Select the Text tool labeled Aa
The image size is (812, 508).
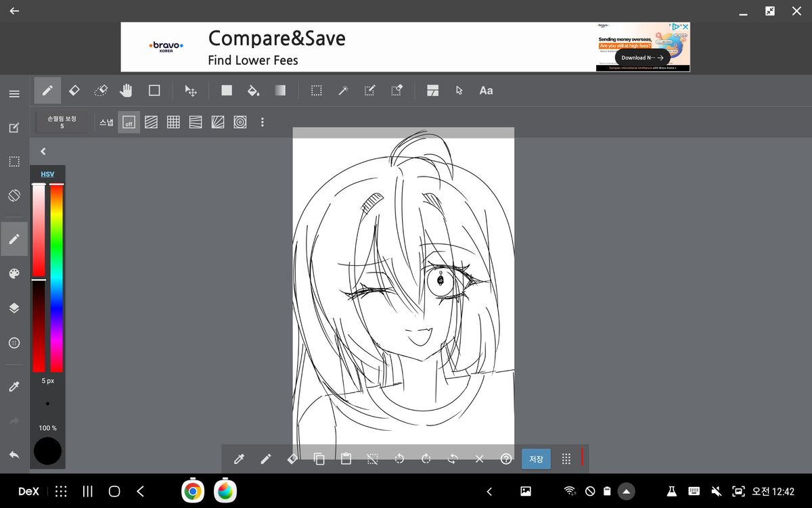pyautogui.click(x=486, y=90)
